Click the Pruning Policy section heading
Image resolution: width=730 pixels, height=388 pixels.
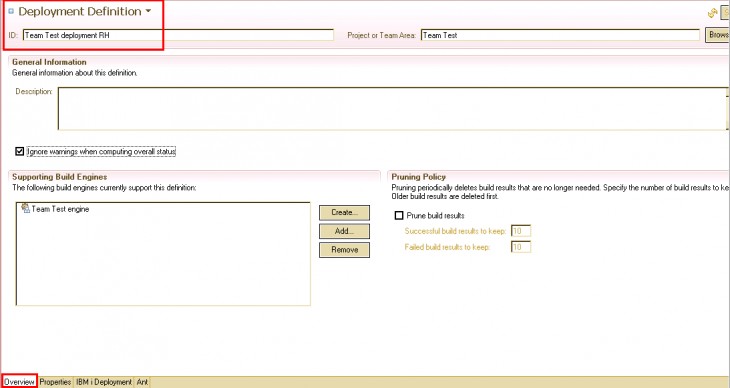[x=419, y=177]
